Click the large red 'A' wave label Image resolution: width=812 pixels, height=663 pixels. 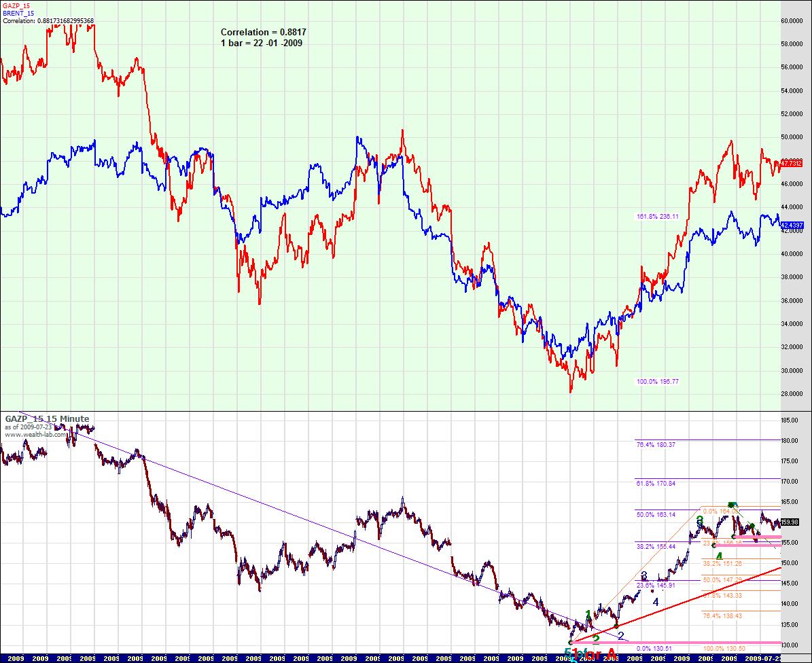point(610,655)
